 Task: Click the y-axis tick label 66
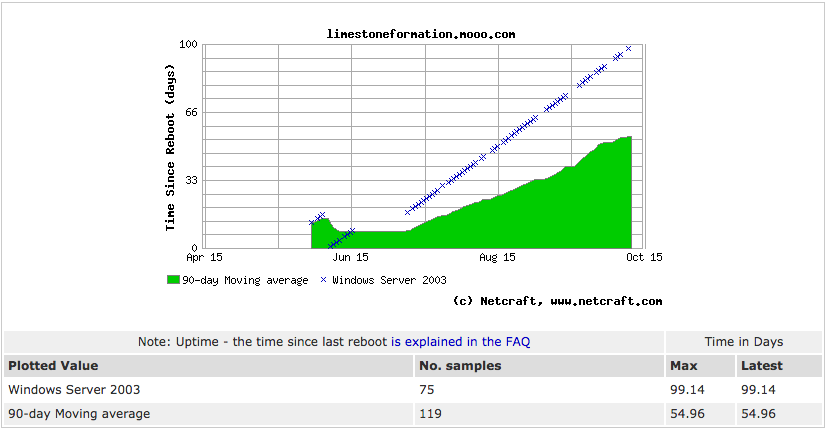tap(192, 112)
